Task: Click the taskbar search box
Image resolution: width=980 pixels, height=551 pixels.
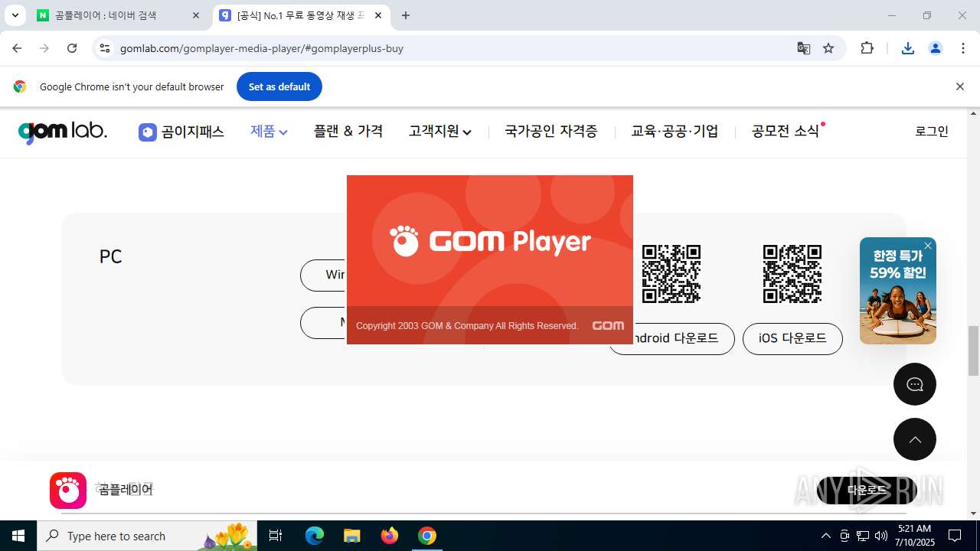Action: click(x=145, y=536)
